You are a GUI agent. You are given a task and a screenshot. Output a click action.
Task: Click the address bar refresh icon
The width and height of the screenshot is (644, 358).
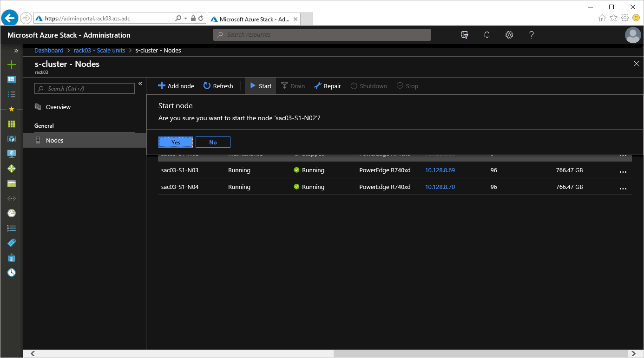coord(201,19)
